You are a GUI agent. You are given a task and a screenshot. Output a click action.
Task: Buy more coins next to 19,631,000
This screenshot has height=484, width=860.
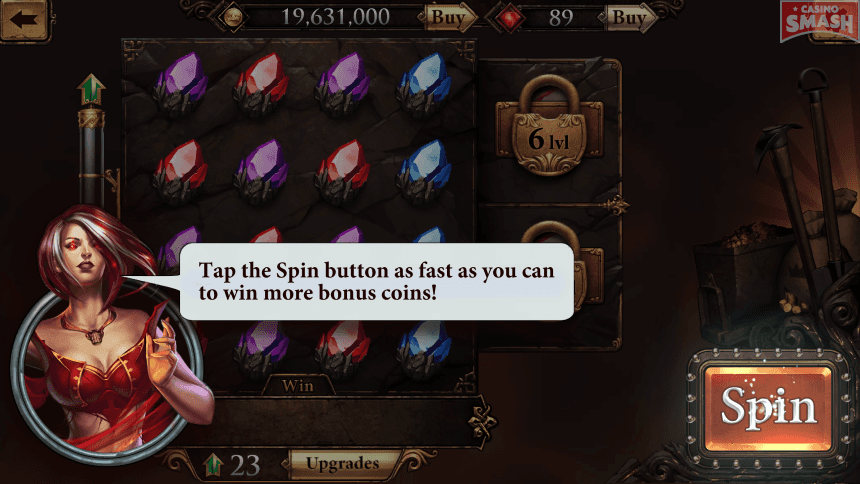point(450,18)
